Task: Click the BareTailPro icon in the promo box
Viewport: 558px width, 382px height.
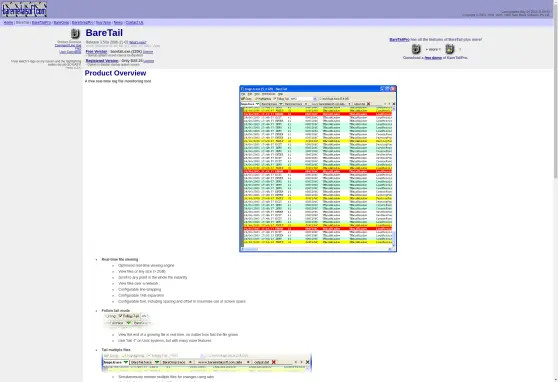Action: [450, 49]
